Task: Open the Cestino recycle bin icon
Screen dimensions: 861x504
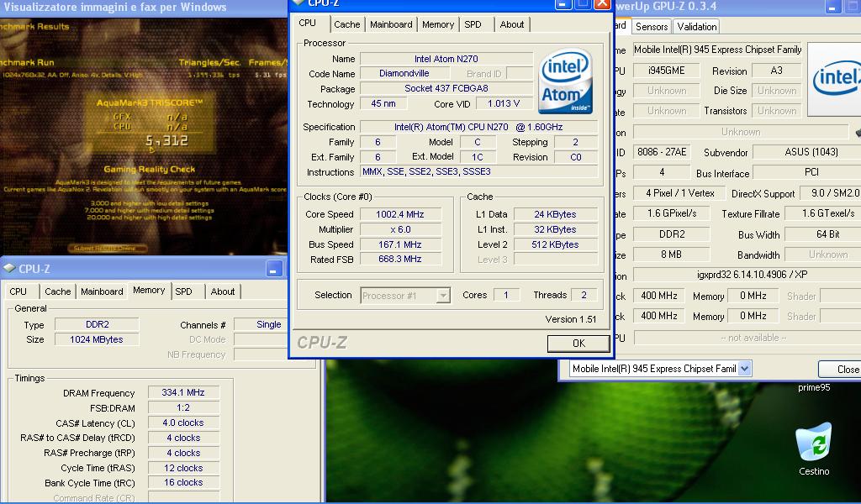Action: pyautogui.click(x=814, y=449)
